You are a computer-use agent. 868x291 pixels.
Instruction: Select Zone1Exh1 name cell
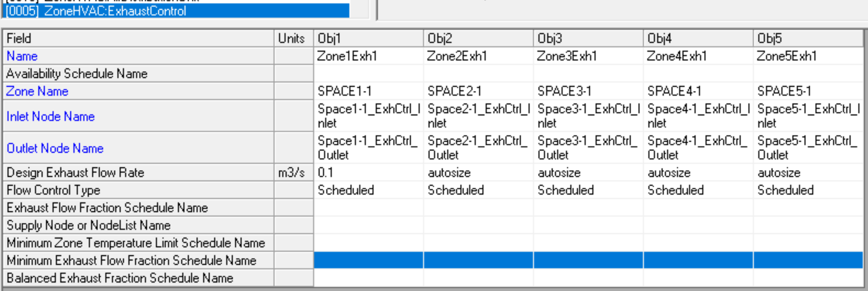[368, 56]
